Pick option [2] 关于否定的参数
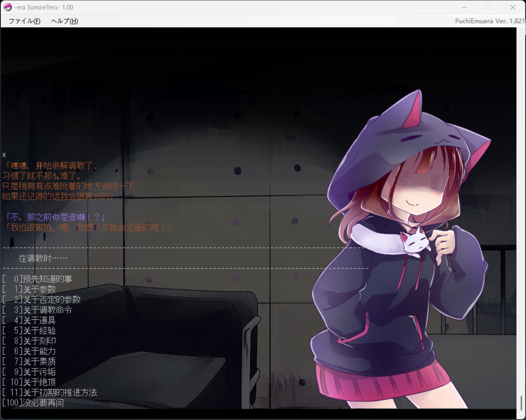The image size is (526, 420). (x=41, y=300)
